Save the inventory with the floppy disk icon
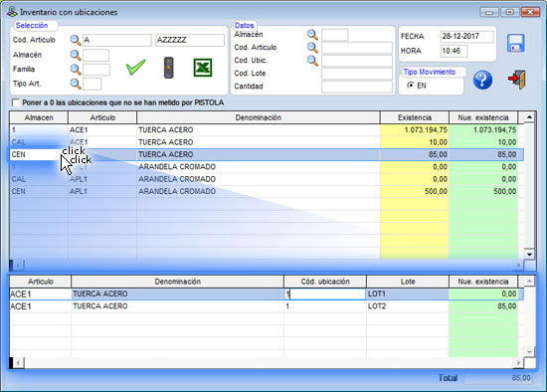This screenshot has width=547, height=392. tap(516, 44)
